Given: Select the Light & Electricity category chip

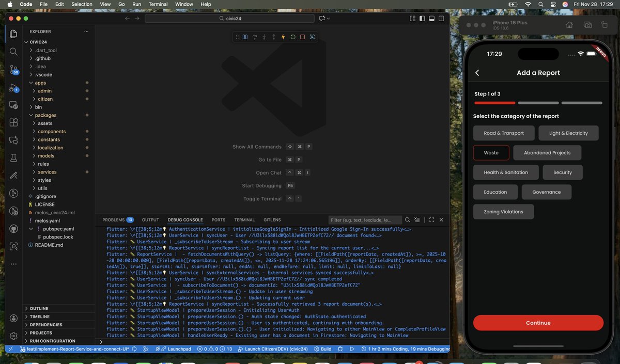Looking at the screenshot, I should 568,133.
